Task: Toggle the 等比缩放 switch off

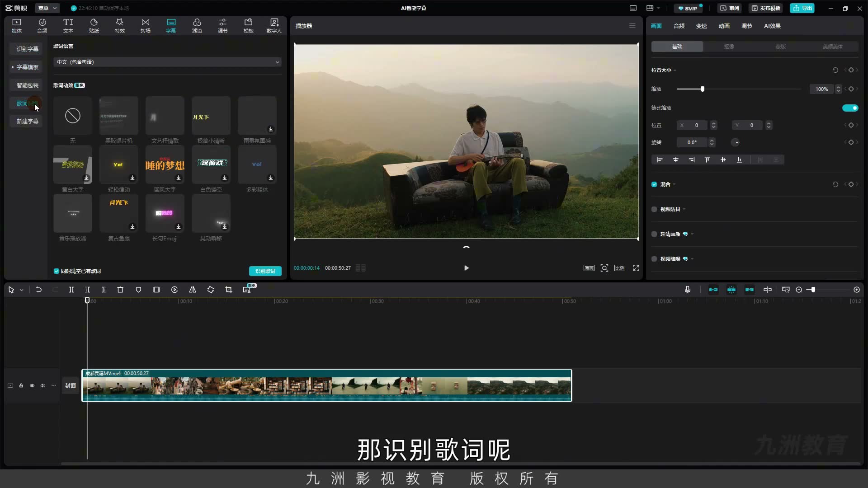Action: (850, 108)
